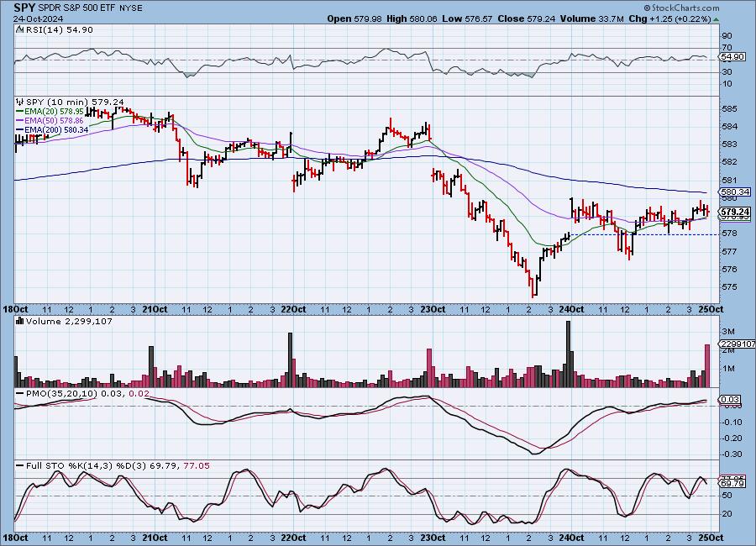Viewport: 756px width, 546px height.
Task: Click the 25Oct label under the stochastic panel
Action: [711, 538]
